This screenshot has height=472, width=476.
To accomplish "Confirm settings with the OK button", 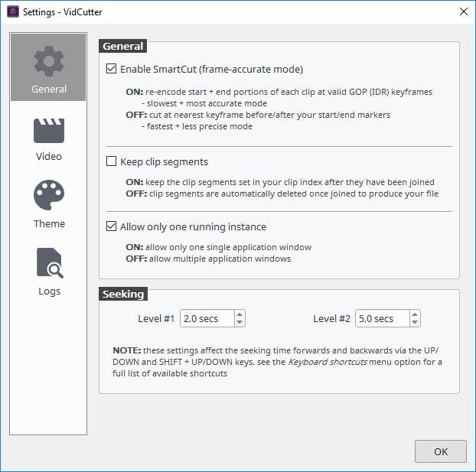I will click(x=441, y=451).
